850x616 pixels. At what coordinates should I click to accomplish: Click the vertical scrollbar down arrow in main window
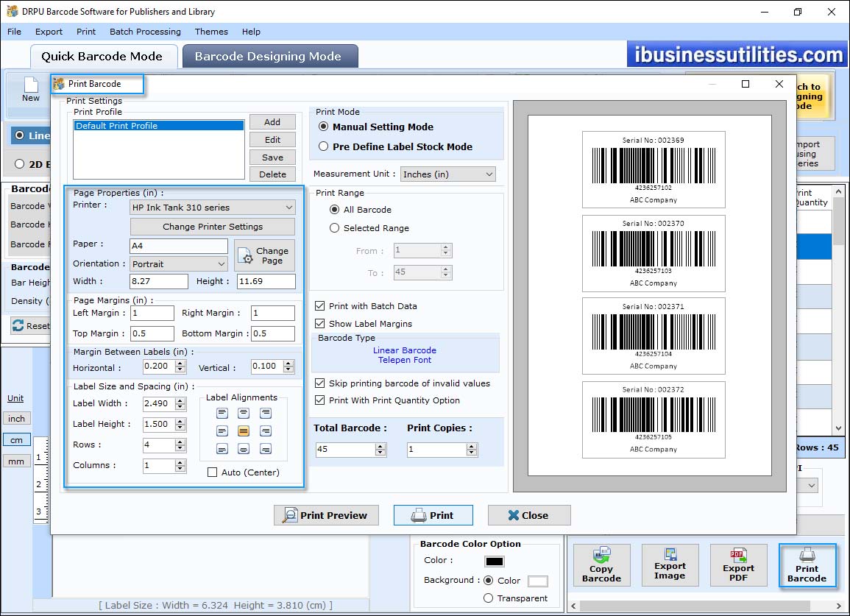pos(839,428)
